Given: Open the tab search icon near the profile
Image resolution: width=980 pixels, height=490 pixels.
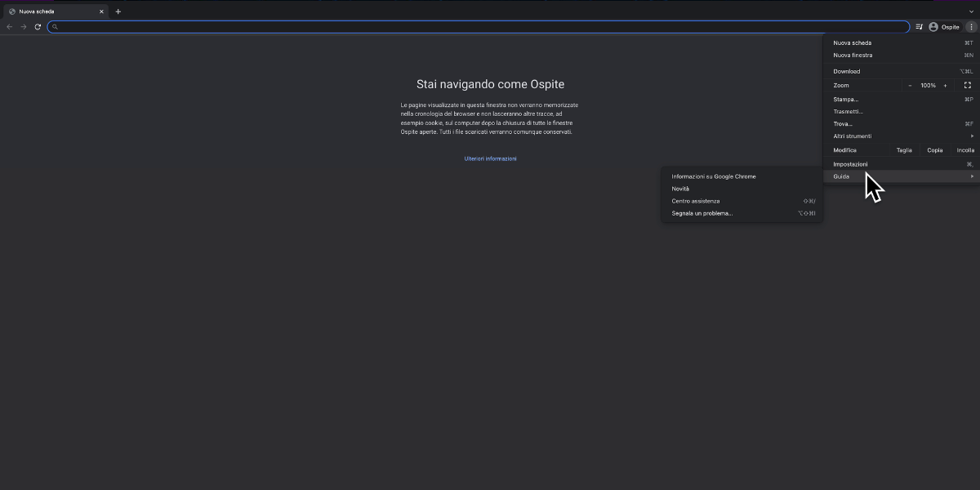Looking at the screenshot, I should [x=918, y=26].
